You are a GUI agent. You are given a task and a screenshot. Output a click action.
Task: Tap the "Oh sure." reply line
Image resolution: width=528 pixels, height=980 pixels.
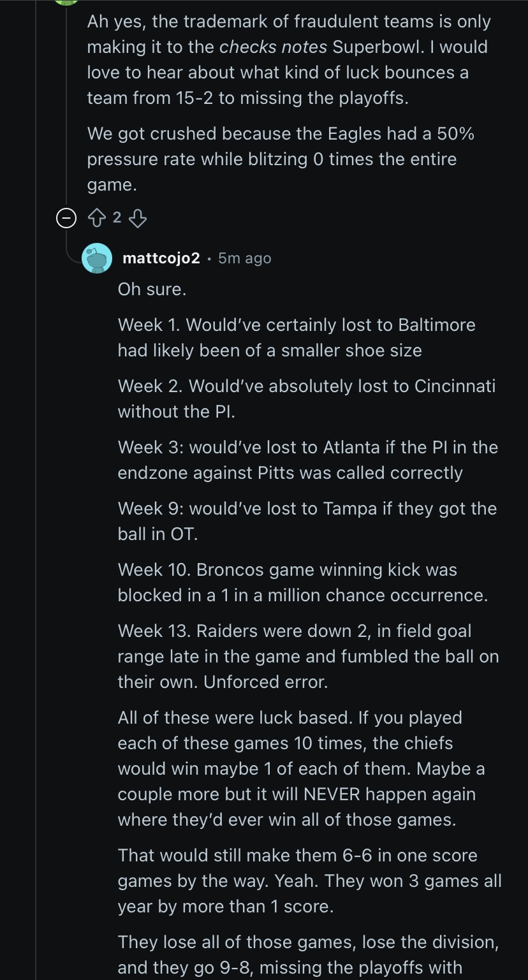click(152, 289)
